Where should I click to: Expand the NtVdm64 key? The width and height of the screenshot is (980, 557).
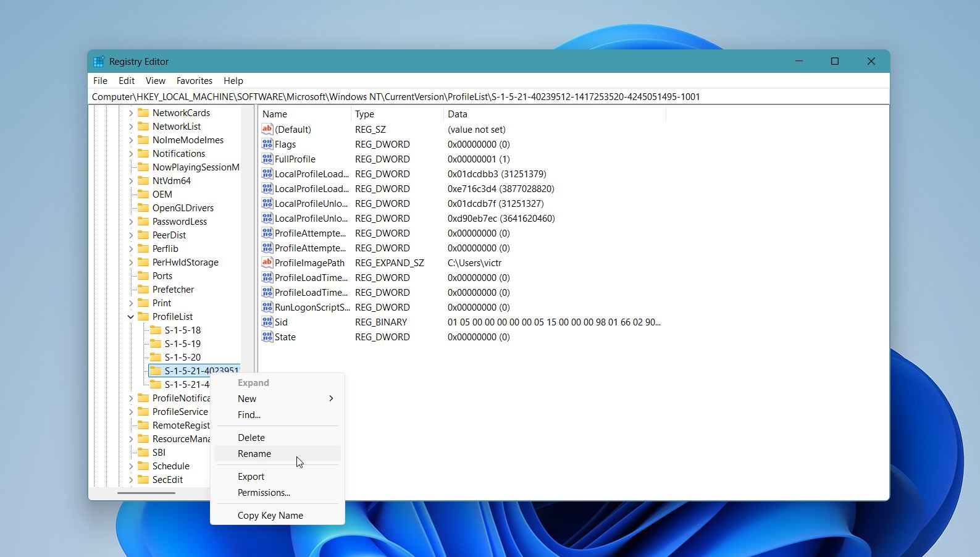click(131, 181)
